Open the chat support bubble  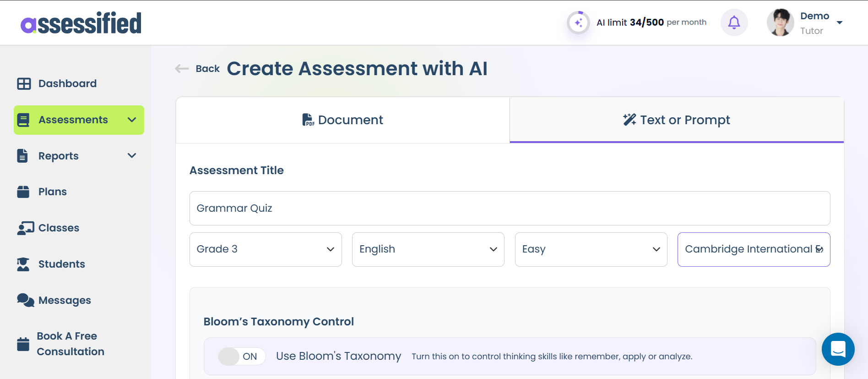tap(838, 349)
